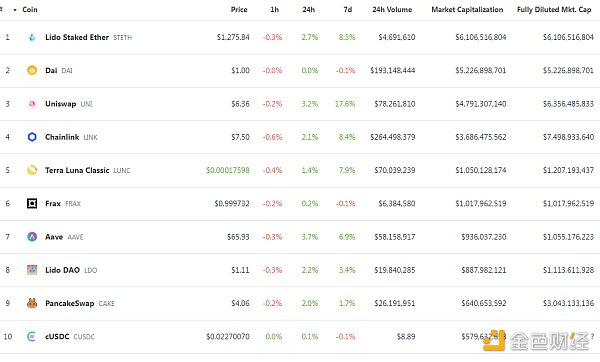This screenshot has height=362, width=600.
Task: Open the Uniswap unicorn icon
Action: (32, 104)
